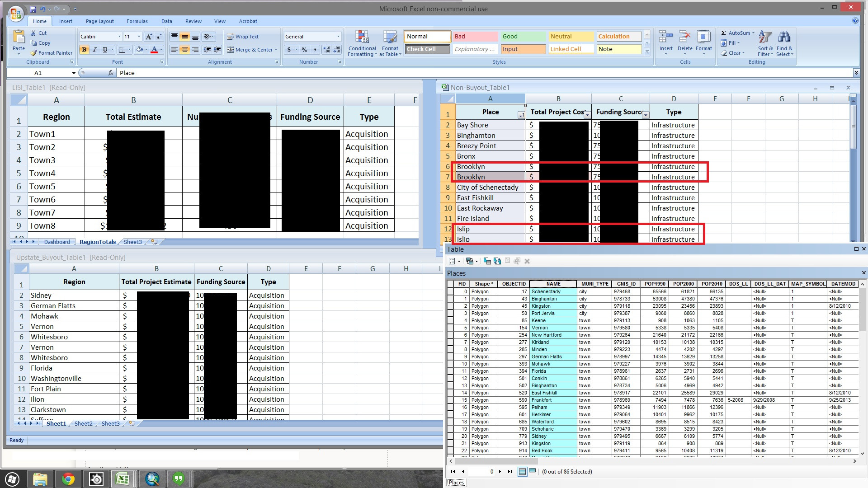
Task: Click the Insert Function fx icon
Action: (x=111, y=73)
